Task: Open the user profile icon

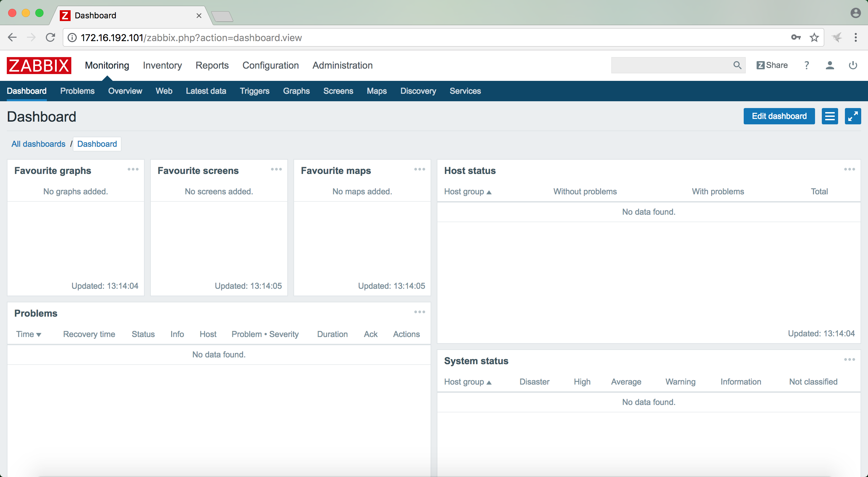Action: (830, 65)
